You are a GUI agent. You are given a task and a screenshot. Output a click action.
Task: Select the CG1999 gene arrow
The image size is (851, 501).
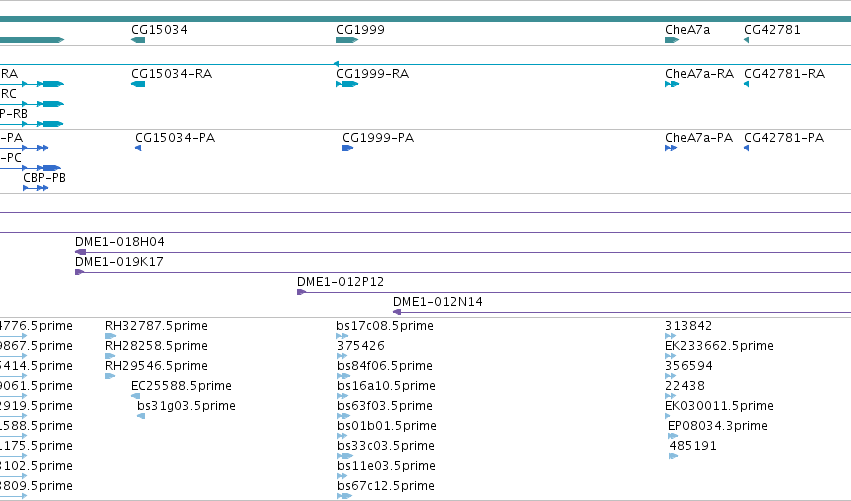347,40
